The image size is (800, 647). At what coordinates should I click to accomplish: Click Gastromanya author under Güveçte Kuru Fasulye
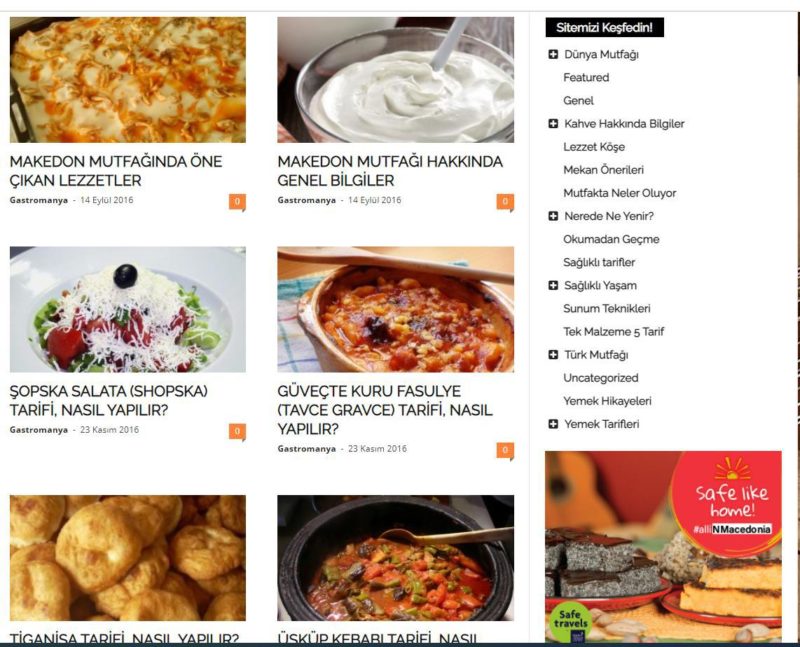[307, 449]
